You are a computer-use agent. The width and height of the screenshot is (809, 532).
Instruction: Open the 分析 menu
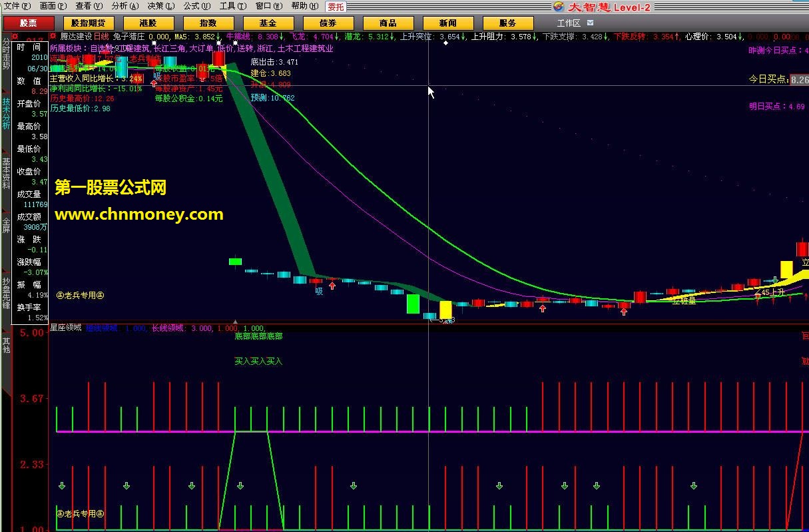point(125,6)
